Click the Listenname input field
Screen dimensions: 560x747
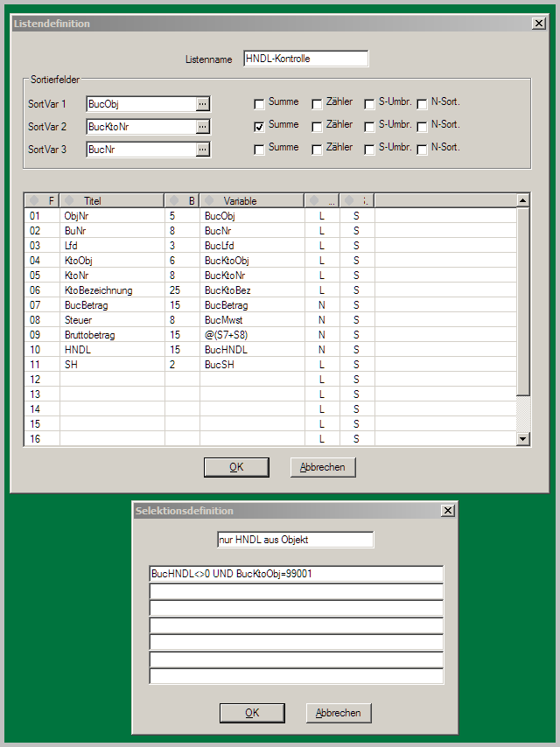click(305, 59)
